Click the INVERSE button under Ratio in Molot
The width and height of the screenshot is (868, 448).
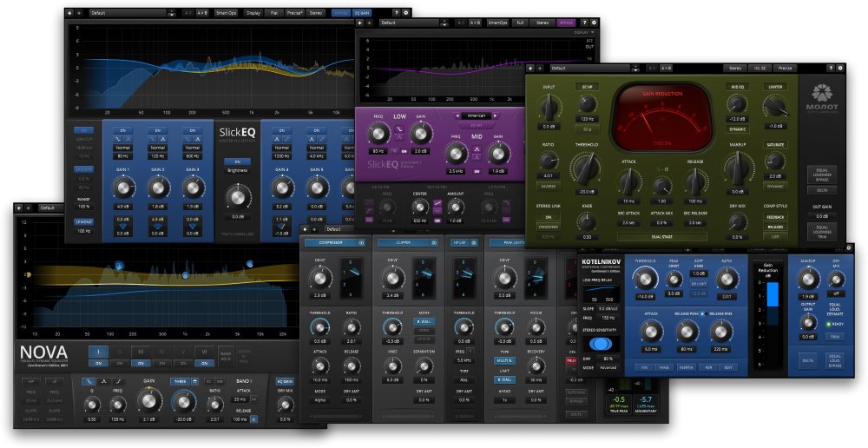(x=547, y=185)
